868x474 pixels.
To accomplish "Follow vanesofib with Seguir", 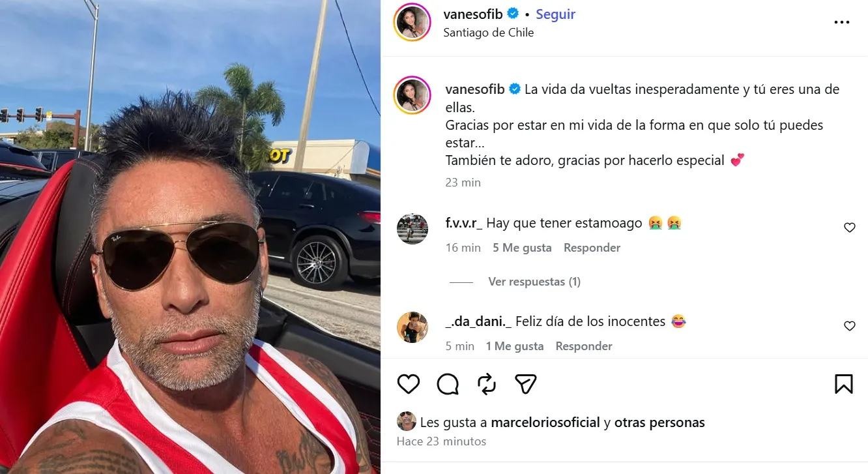I will click(555, 14).
